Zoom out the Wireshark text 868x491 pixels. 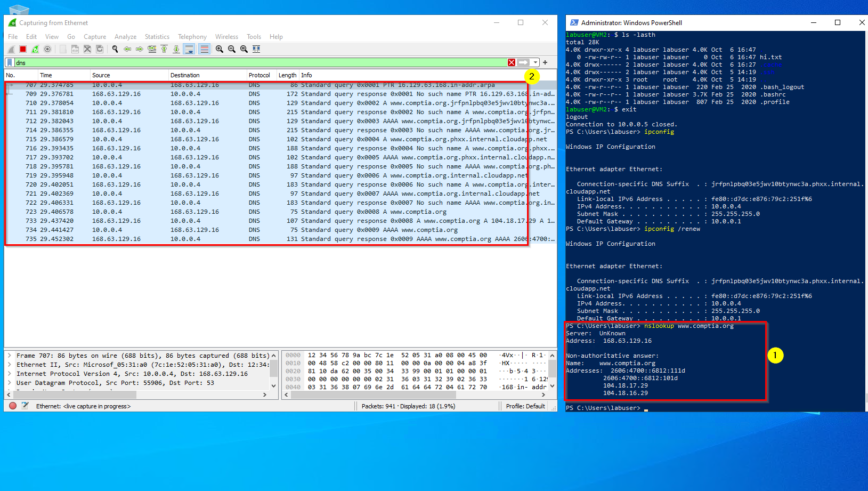click(x=232, y=49)
